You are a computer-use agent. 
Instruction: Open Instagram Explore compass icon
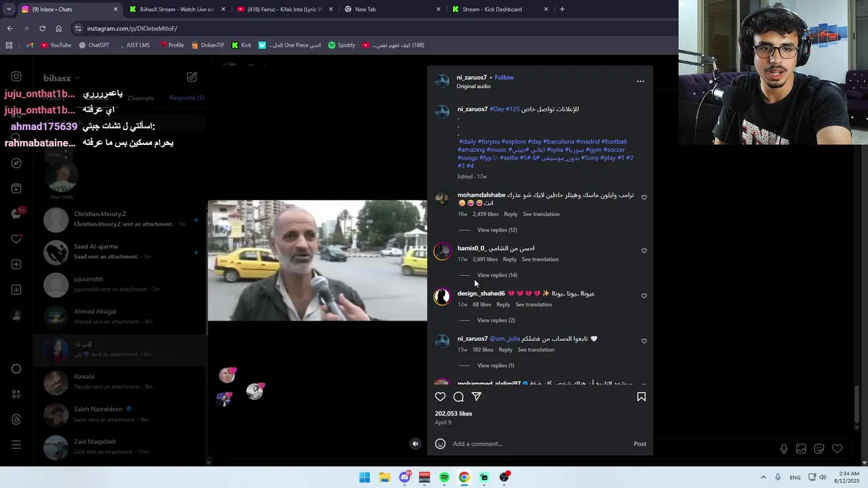(16, 163)
